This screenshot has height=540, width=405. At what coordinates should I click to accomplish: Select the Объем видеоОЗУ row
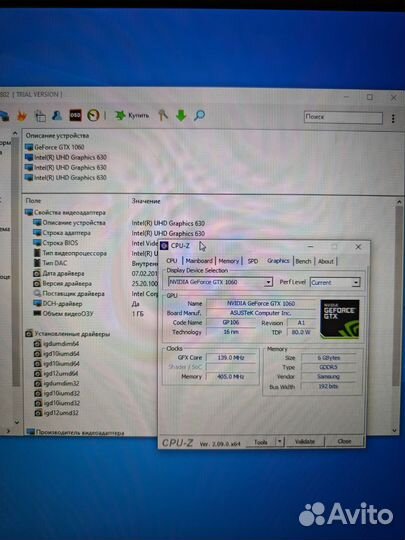pyautogui.click(x=63, y=314)
